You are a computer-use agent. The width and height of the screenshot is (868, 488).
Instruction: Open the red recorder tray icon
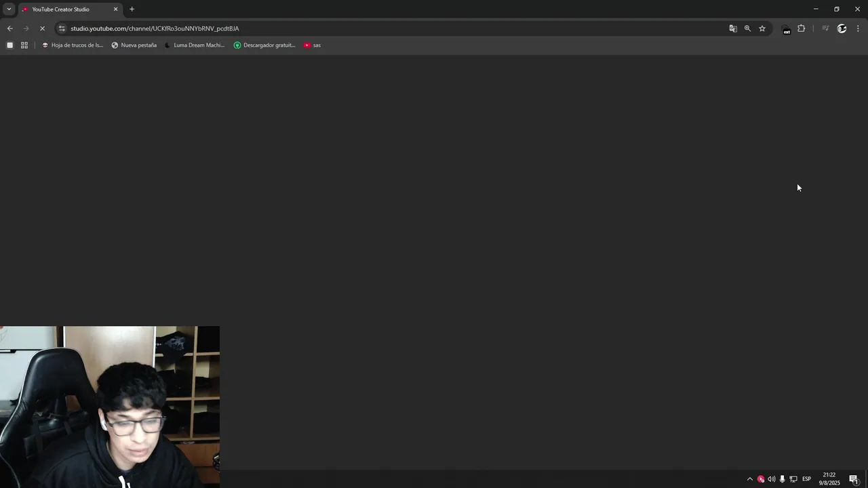[x=761, y=479]
